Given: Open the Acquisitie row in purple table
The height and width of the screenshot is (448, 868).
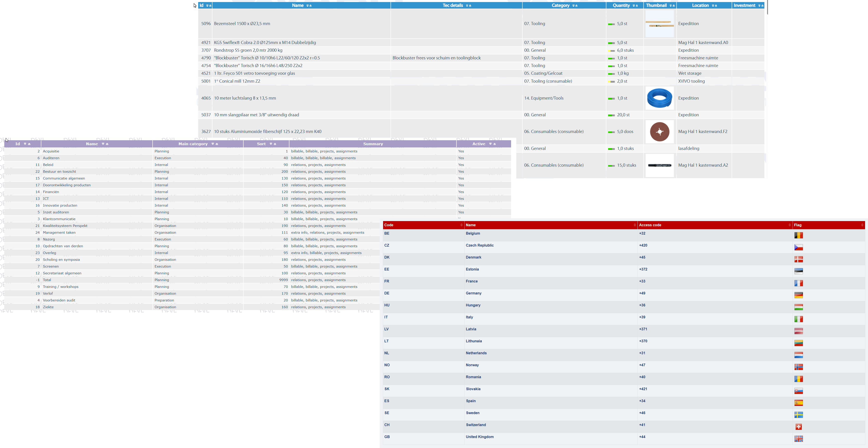Looking at the screenshot, I should (51, 151).
